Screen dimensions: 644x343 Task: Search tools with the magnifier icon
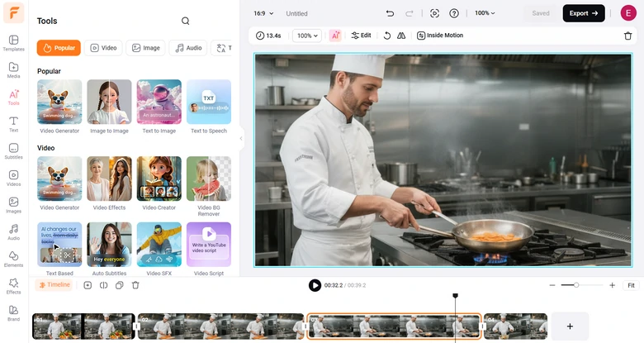tap(185, 21)
